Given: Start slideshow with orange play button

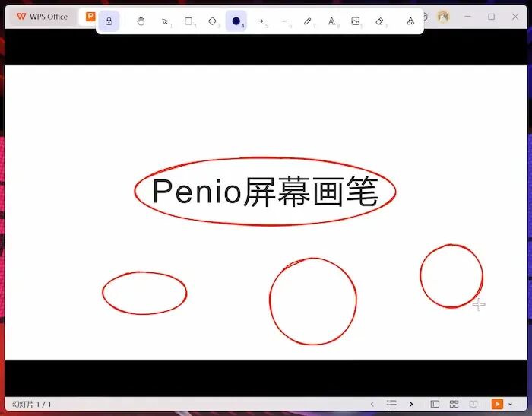Looking at the screenshot, I should [x=497, y=404].
